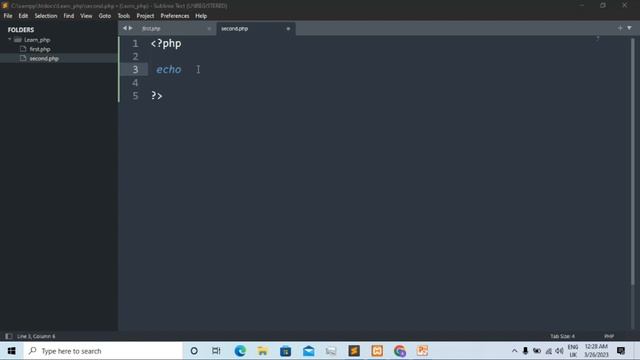Close the first.php tab
The image size is (640, 360).
click(x=209, y=29)
